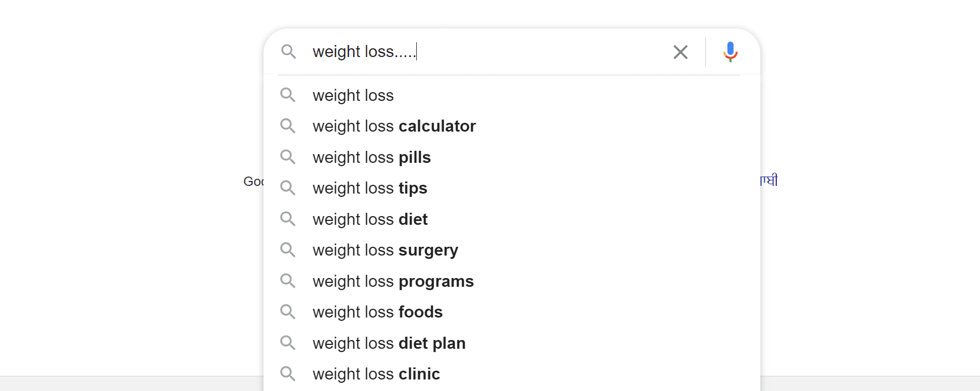980x391 pixels.
Task: Select the 'weight loss surgery' suggestion
Action: click(x=386, y=250)
